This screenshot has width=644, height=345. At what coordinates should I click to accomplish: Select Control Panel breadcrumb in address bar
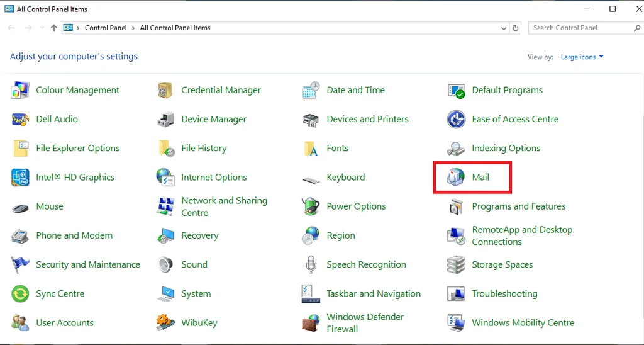pos(106,28)
